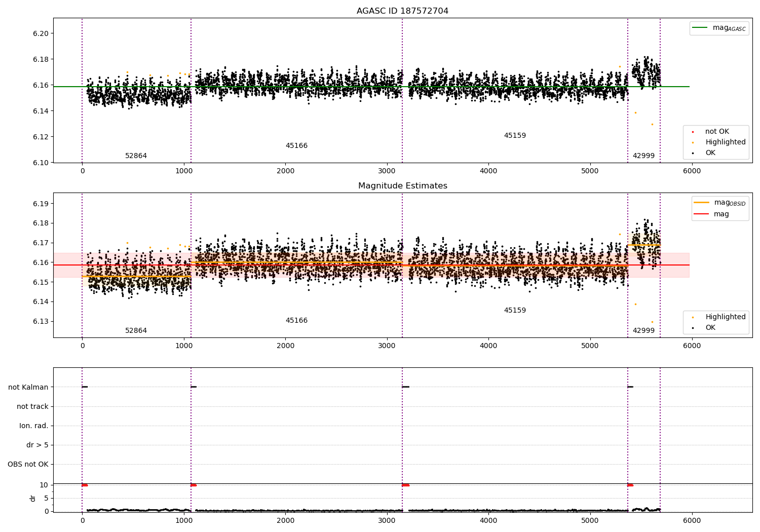Screen dimensions: 760x532
Task: Select mag OBSID entry in middle plot legend
Action: [720, 203]
